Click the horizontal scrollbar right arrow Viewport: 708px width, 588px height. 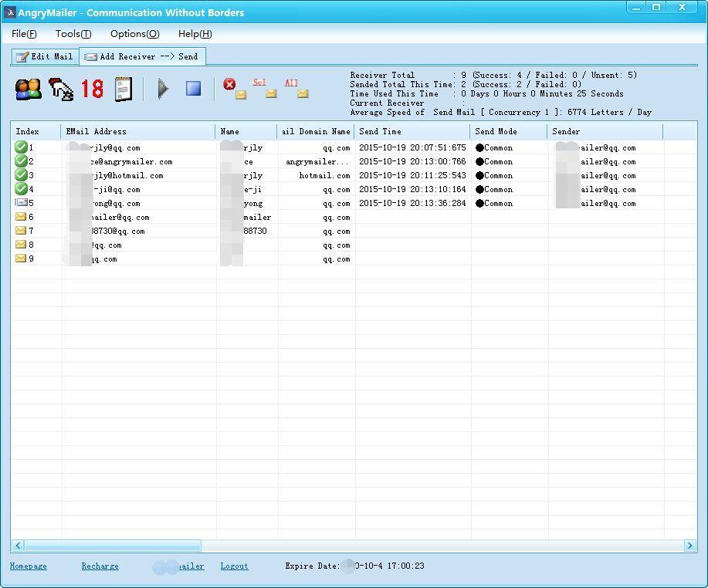point(689,546)
